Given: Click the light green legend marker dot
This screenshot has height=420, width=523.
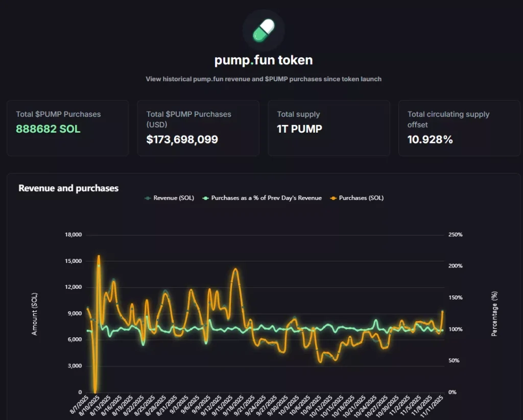Looking at the screenshot, I should [205, 198].
